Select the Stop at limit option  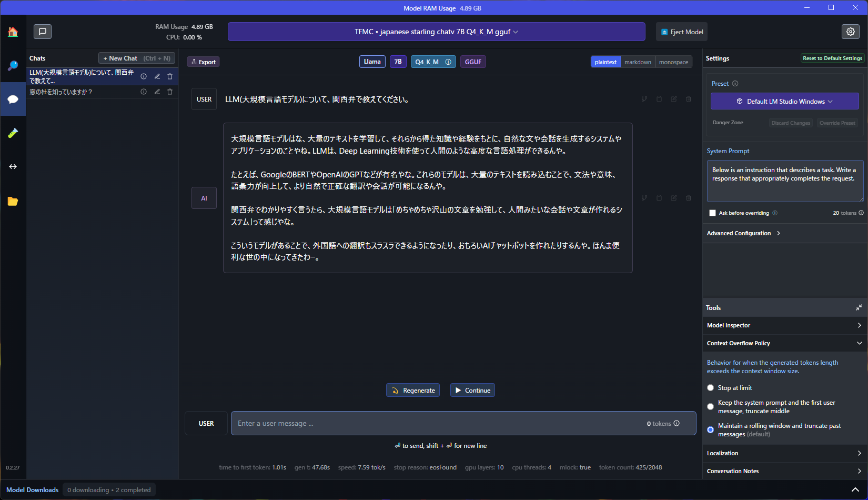[710, 387]
